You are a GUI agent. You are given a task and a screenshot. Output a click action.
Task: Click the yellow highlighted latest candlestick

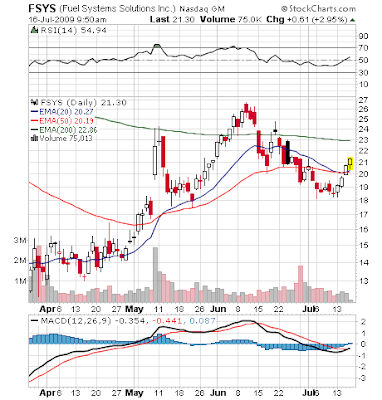point(350,164)
